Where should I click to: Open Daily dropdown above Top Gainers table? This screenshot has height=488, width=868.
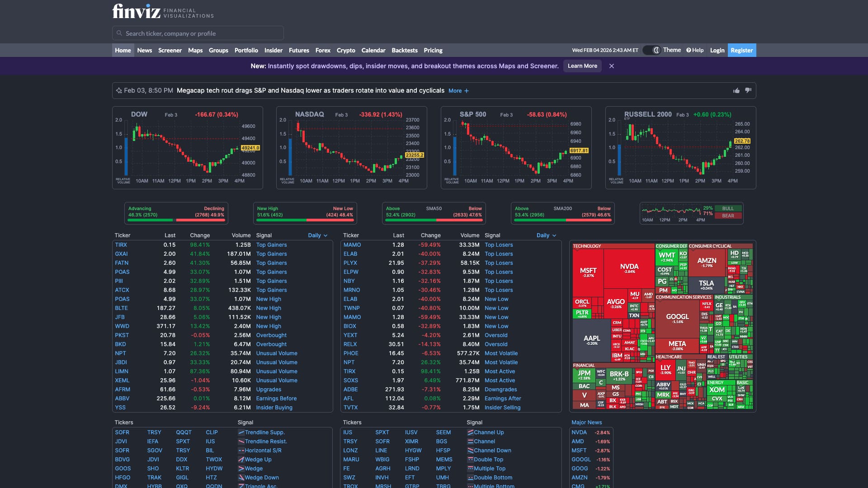point(317,235)
